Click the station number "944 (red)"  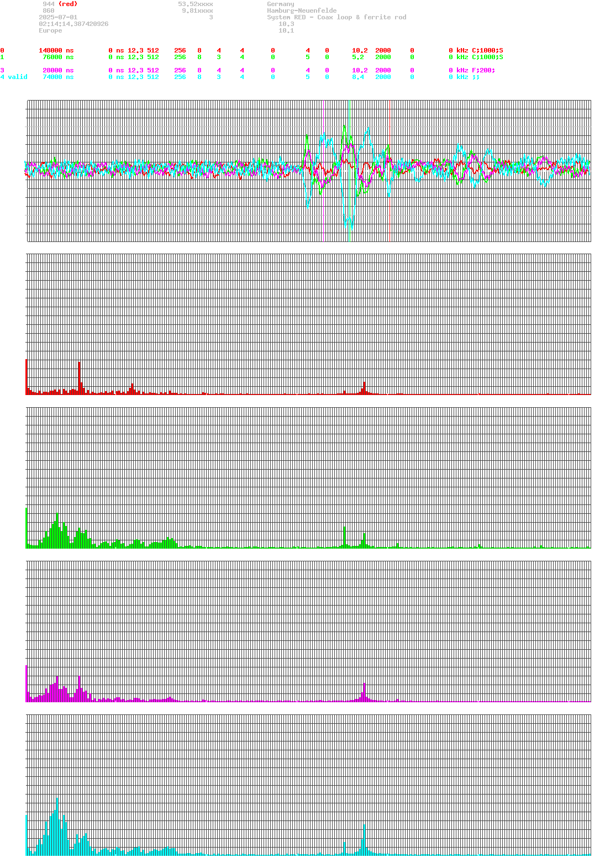[x=60, y=4]
